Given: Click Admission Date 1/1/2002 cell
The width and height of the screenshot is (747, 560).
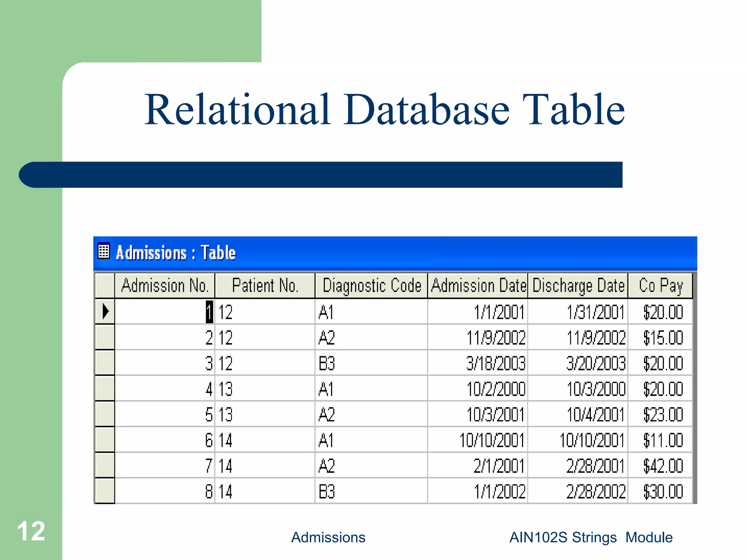Looking at the screenshot, I should click(478, 491).
